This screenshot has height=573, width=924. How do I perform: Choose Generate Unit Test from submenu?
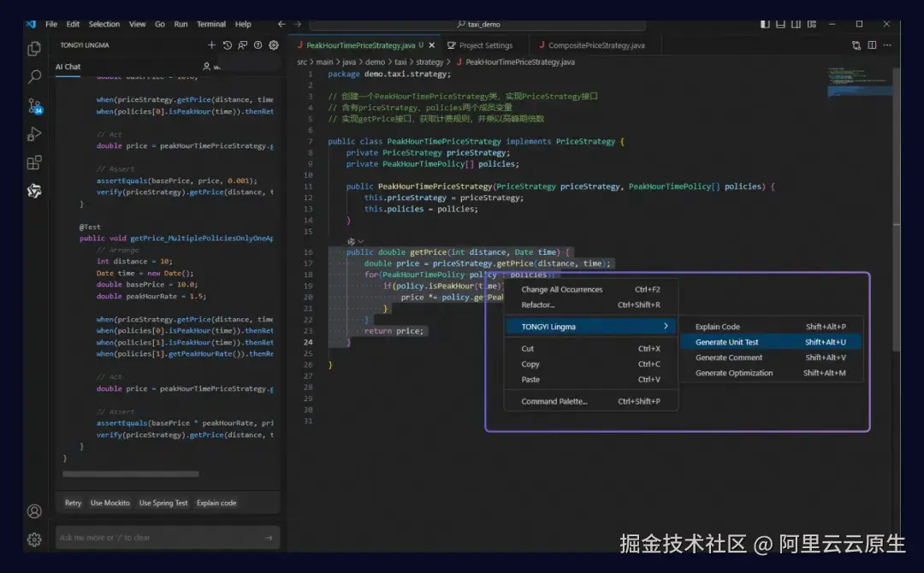771,342
